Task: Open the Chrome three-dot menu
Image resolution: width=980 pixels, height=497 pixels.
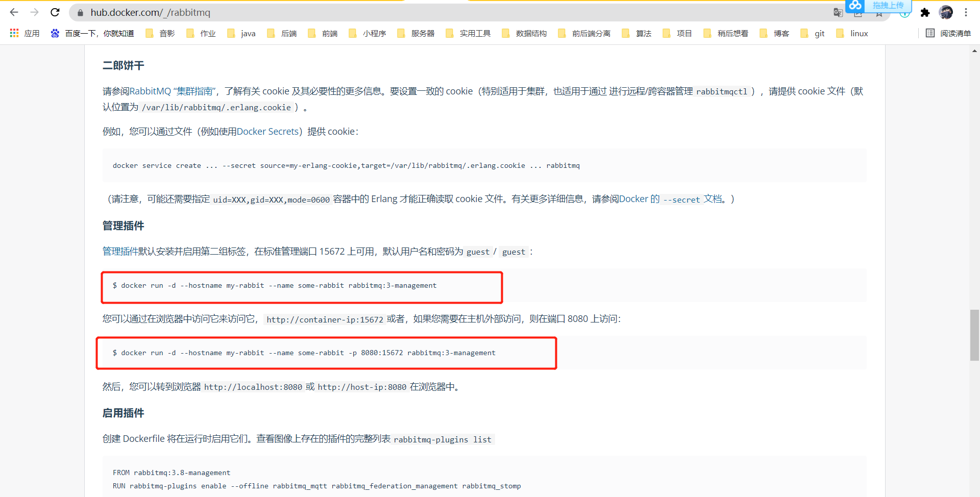Action: 966,12
